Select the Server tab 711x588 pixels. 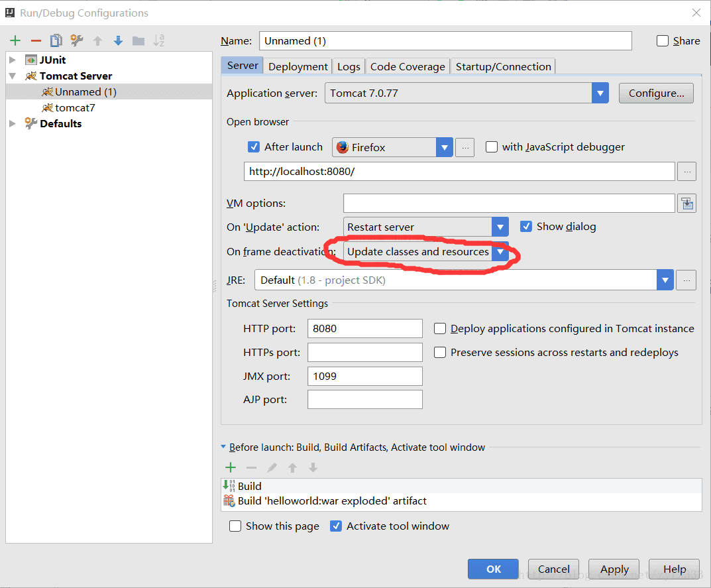tap(243, 66)
